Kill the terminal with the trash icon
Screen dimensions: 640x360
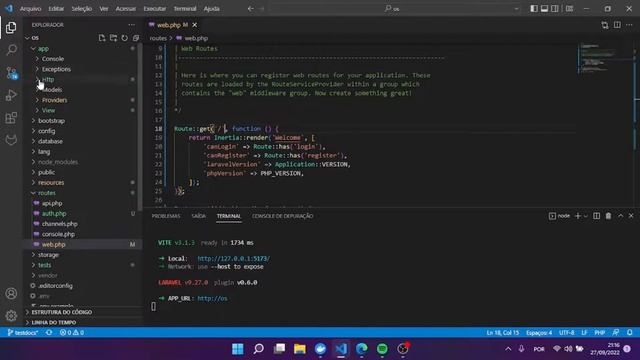point(608,216)
